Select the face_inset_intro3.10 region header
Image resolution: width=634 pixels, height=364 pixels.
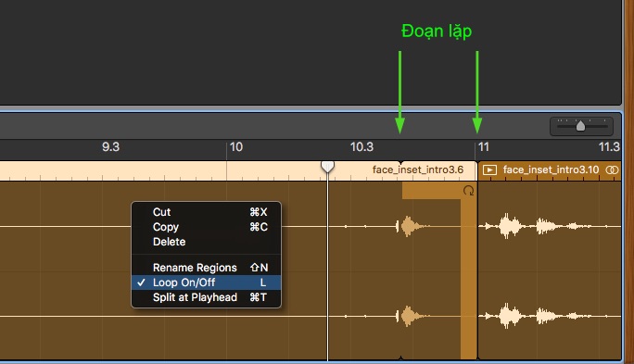550,170
